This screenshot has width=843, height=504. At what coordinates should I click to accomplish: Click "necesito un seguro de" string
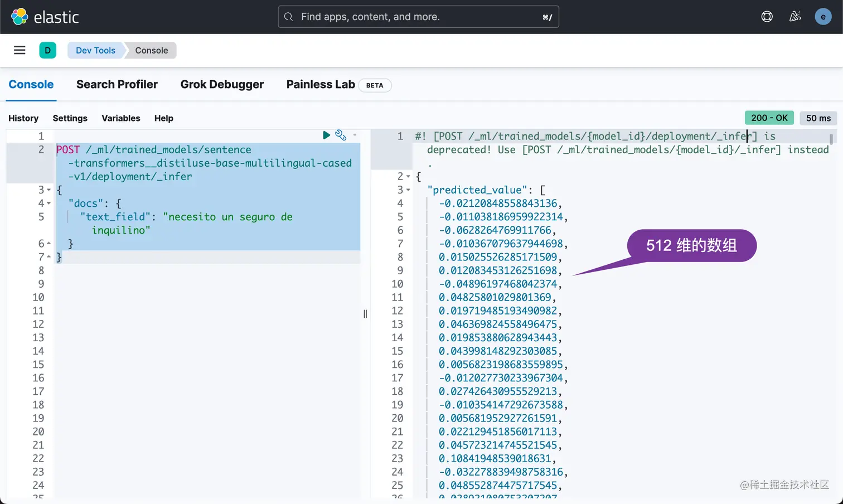[227, 217]
